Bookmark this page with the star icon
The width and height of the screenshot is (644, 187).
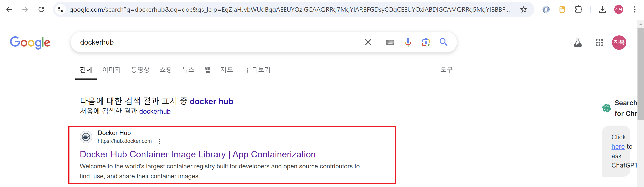[x=523, y=9]
